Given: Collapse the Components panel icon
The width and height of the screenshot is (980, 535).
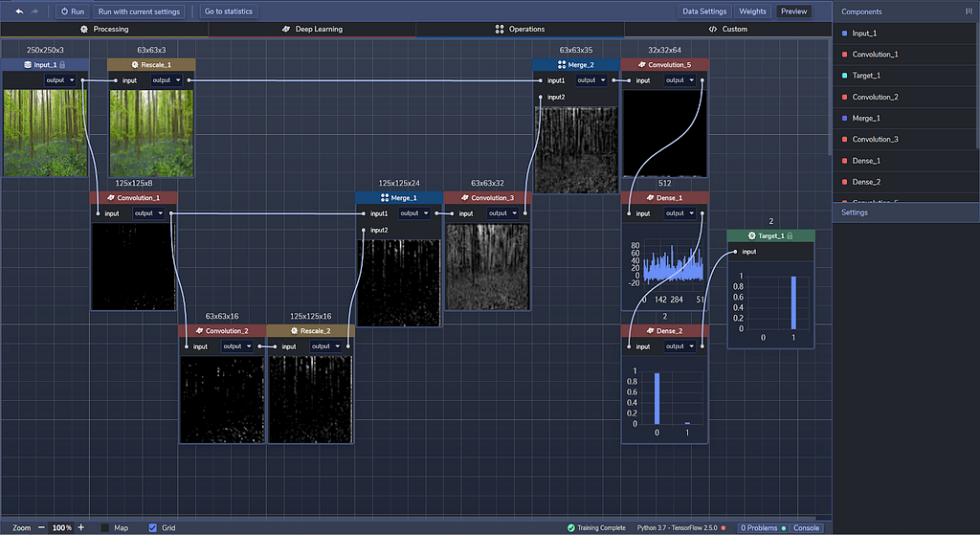Looking at the screenshot, I should [x=969, y=11].
